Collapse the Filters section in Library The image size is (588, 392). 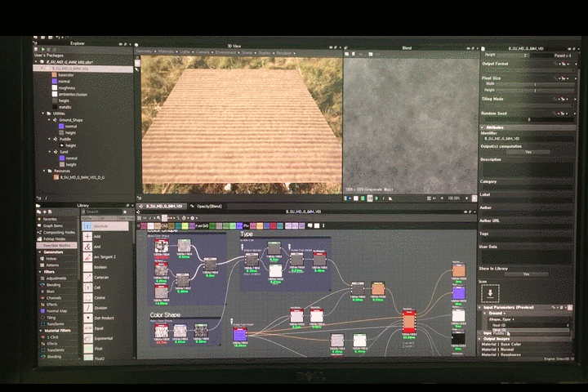pyautogui.click(x=40, y=272)
